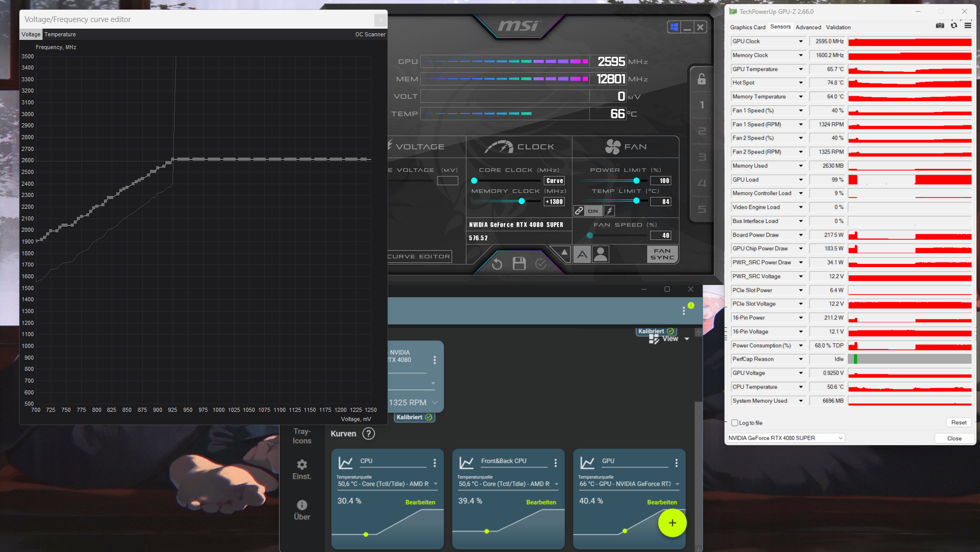
Task: Open three-dot menu on Front&Back CPU card
Action: (x=556, y=463)
